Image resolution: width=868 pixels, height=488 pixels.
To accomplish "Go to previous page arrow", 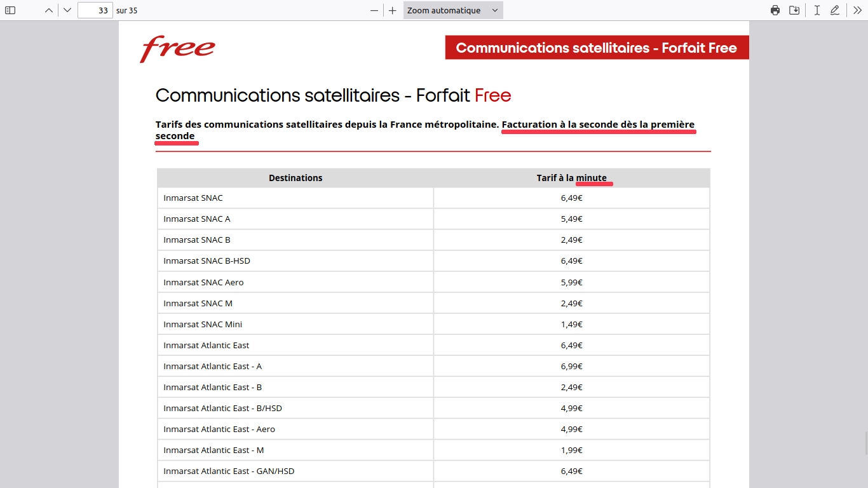I will click(49, 10).
